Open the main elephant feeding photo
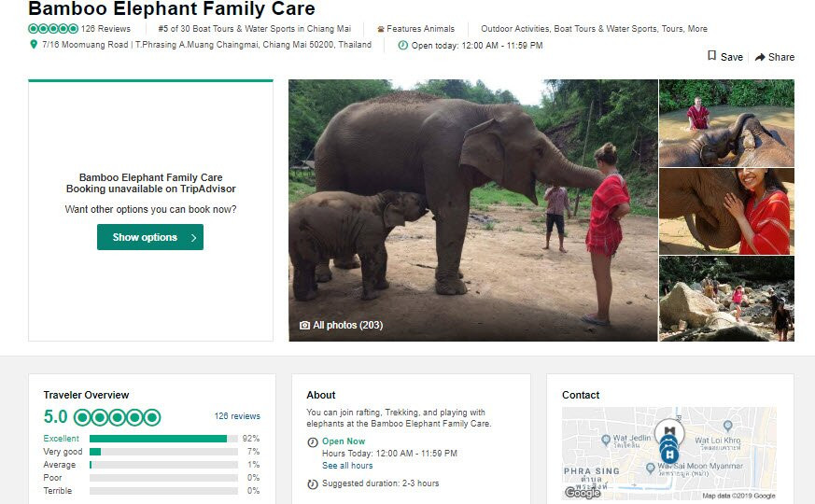 pyautogui.click(x=473, y=210)
